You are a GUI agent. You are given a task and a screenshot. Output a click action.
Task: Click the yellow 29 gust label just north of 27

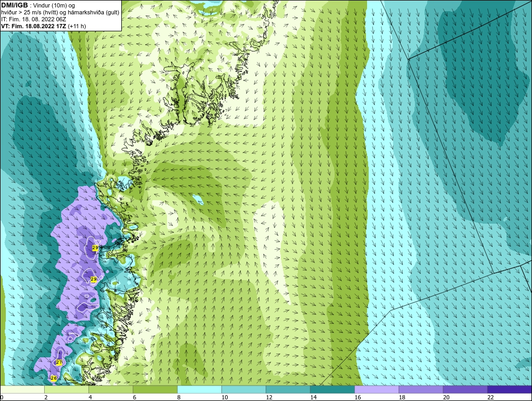(x=94, y=279)
